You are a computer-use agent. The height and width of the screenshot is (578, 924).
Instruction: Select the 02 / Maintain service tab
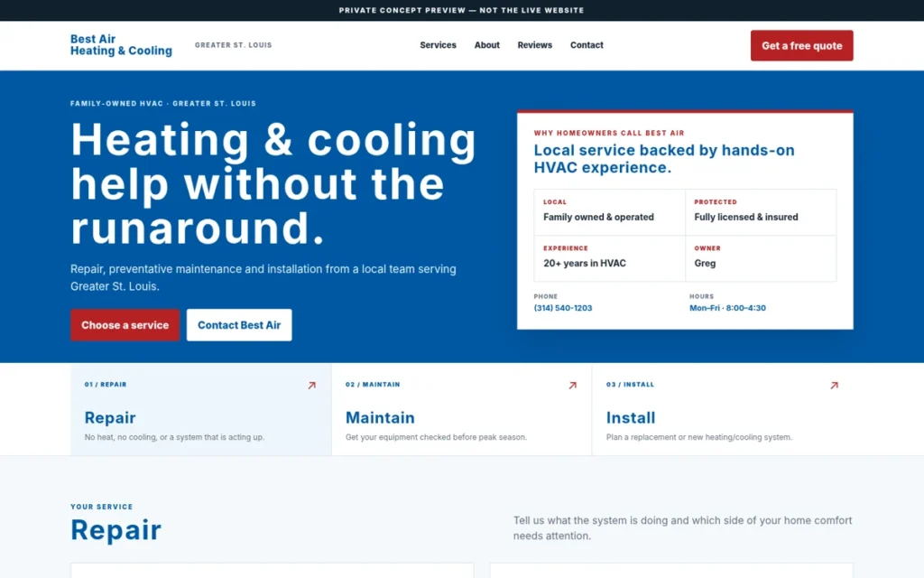pyautogui.click(x=461, y=409)
